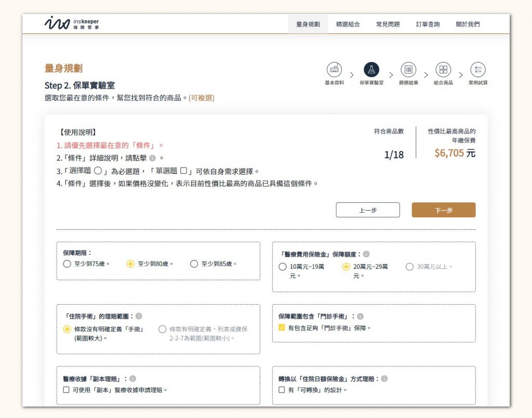Viewport: 532px width, 418px height.
Task: Open the 基本資料 step icon
Action: [x=334, y=70]
